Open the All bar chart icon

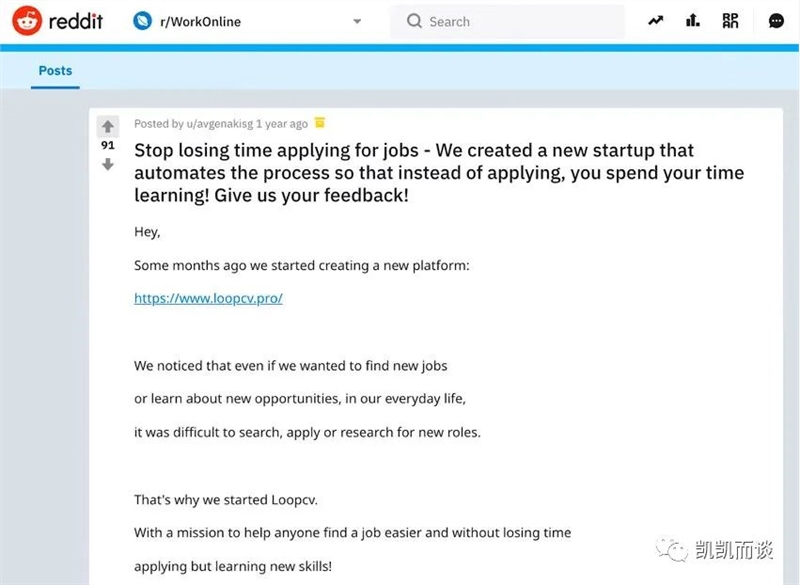tap(692, 20)
